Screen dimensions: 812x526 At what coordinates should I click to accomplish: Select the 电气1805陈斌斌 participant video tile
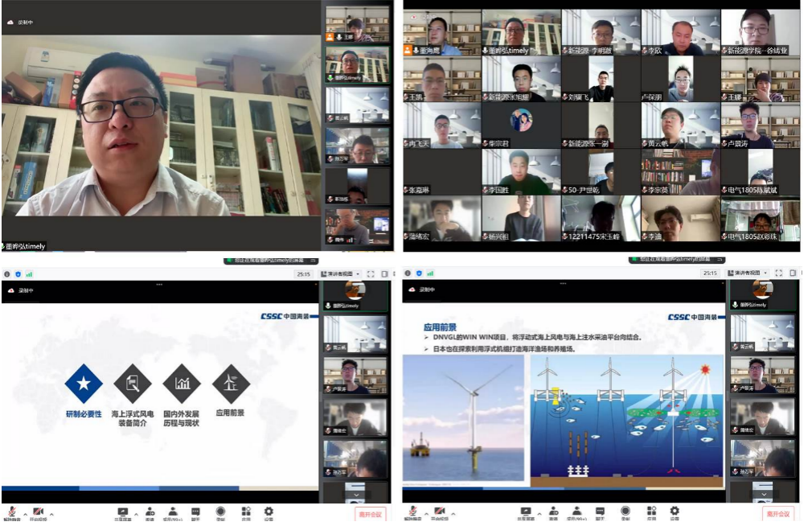[x=761, y=172]
